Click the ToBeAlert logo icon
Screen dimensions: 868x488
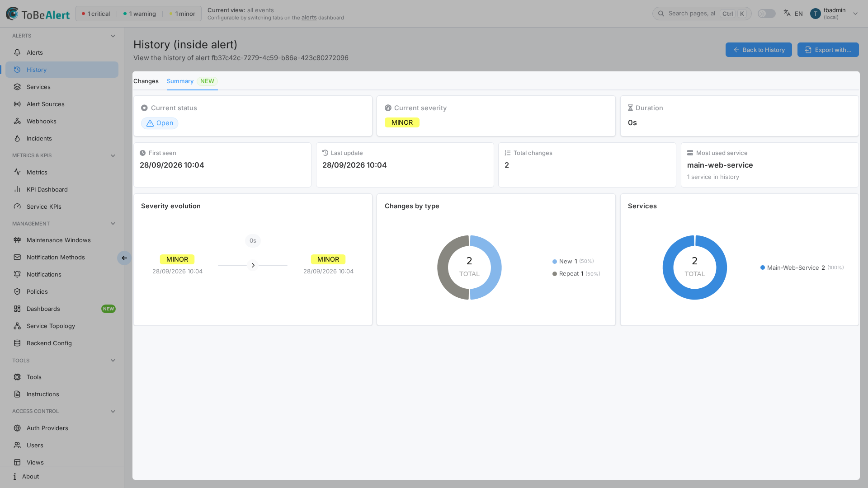[12, 14]
